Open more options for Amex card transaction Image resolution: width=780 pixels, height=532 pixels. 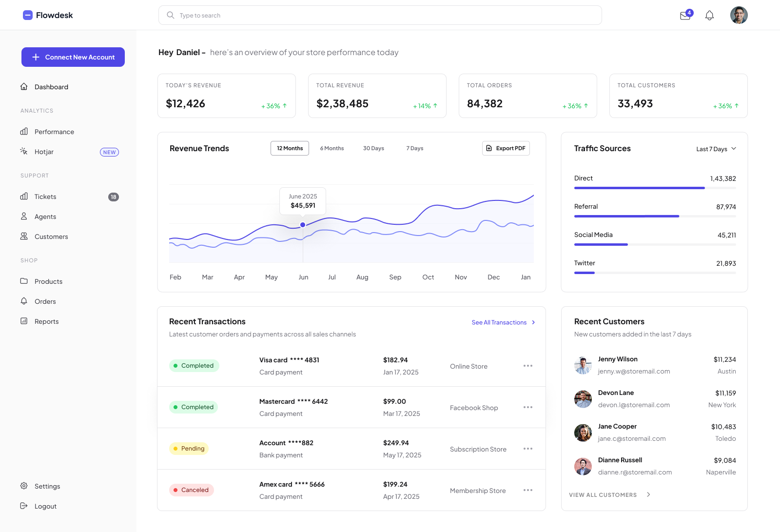pos(527,490)
